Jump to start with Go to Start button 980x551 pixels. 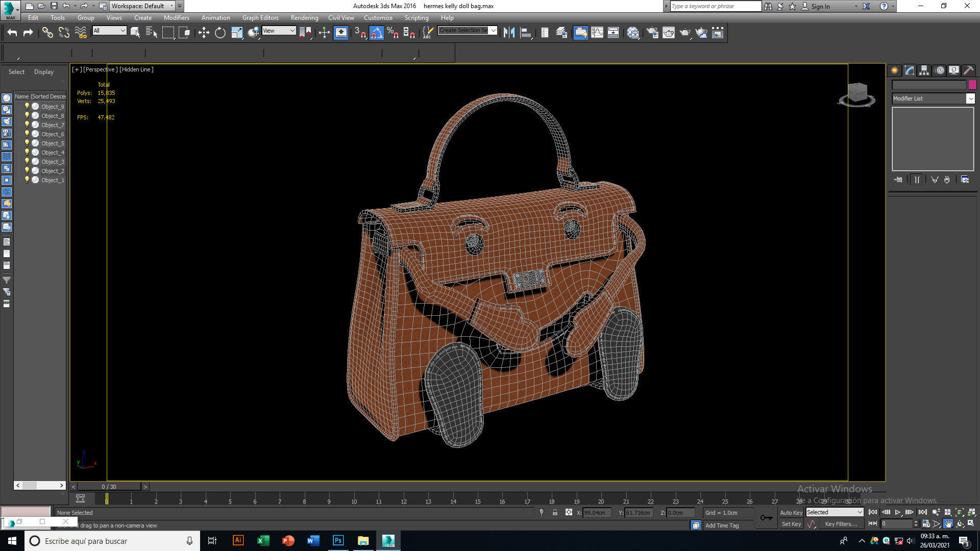(873, 512)
